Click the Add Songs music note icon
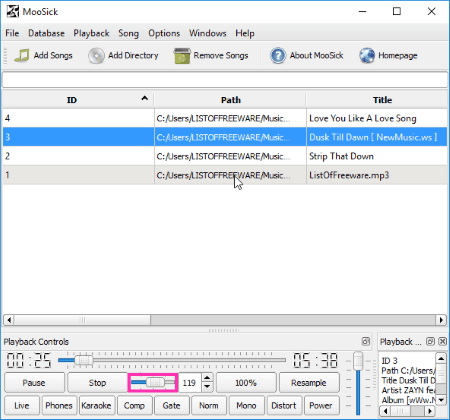450x420 pixels. (22, 55)
